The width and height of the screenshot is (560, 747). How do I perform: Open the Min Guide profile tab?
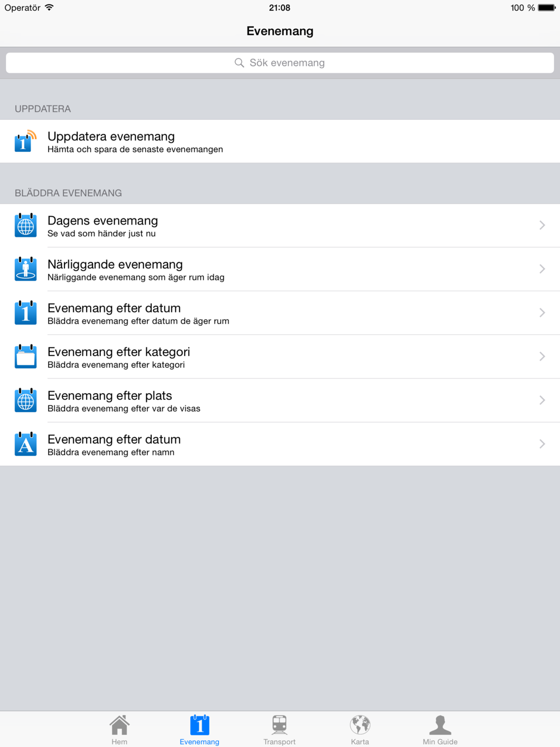pyautogui.click(x=440, y=730)
